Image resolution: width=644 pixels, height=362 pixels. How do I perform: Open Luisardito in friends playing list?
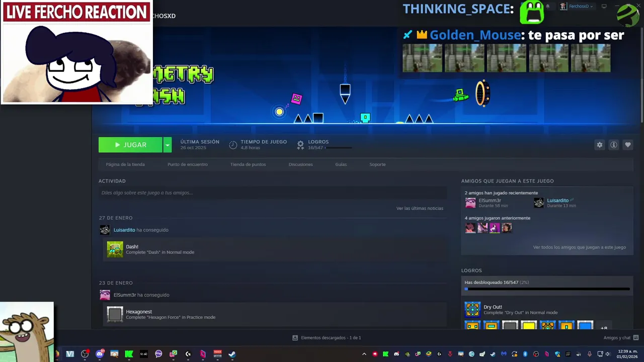[x=557, y=201]
